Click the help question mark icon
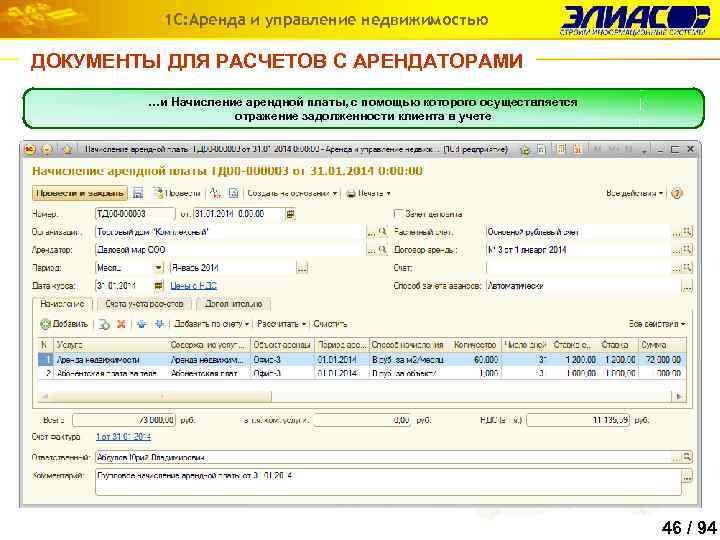The width and height of the screenshot is (720, 540). coord(676,193)
